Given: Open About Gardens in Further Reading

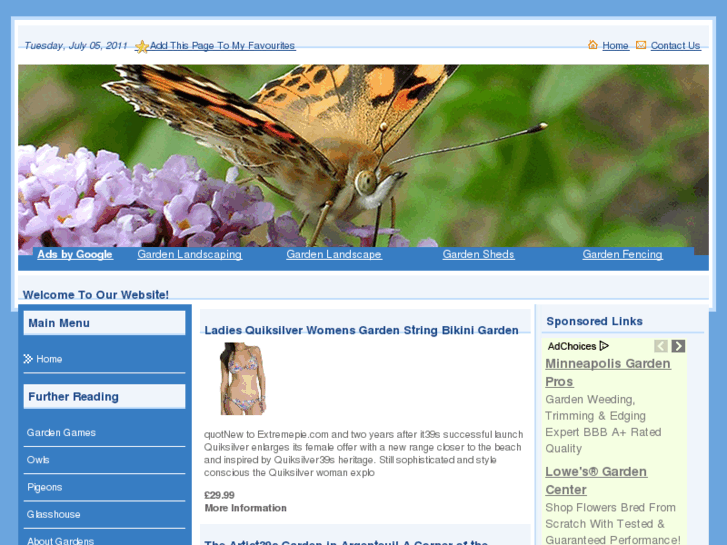Looking at the screenshot, I should [x=60, y=541].
